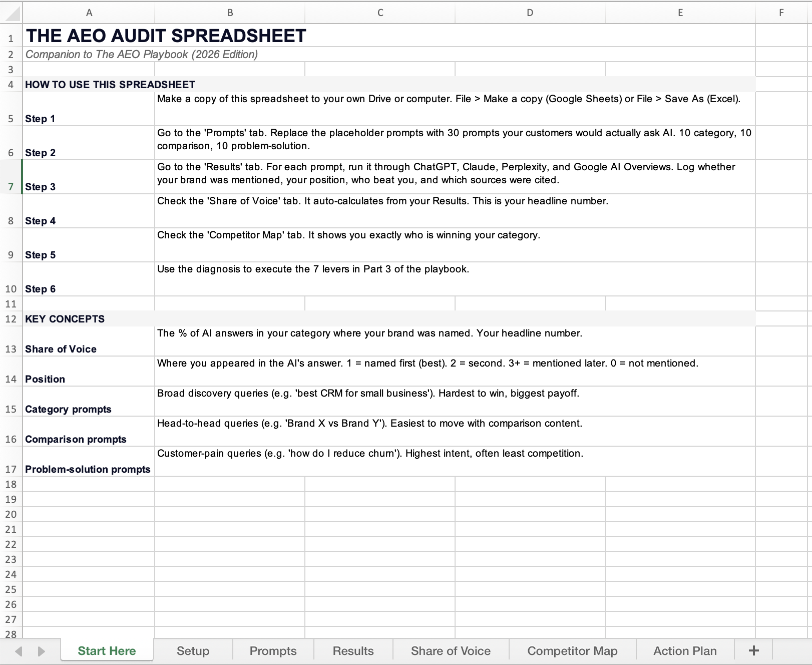The image size is (812, 665).
Task: Select column A header
Action: click(x=89, y=13)
